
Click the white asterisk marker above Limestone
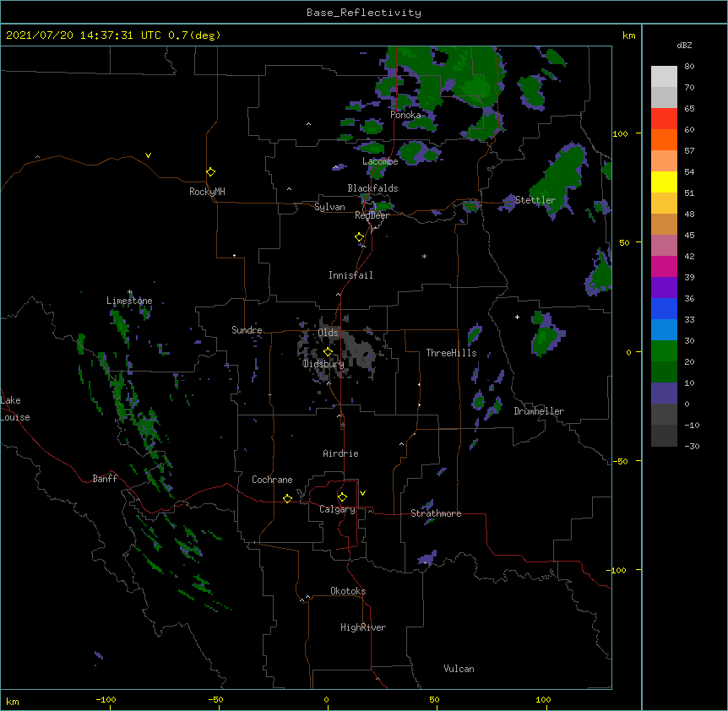click(130, 292)
